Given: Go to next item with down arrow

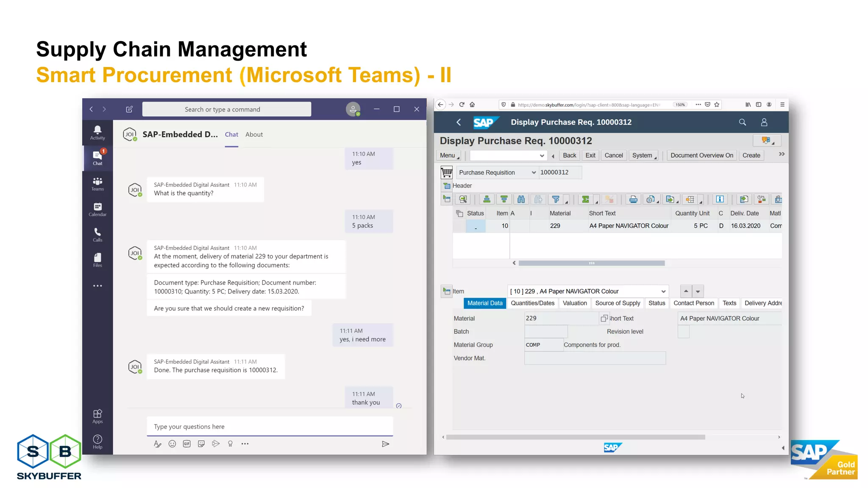Looking at the screenshot, I should point(698,291).
